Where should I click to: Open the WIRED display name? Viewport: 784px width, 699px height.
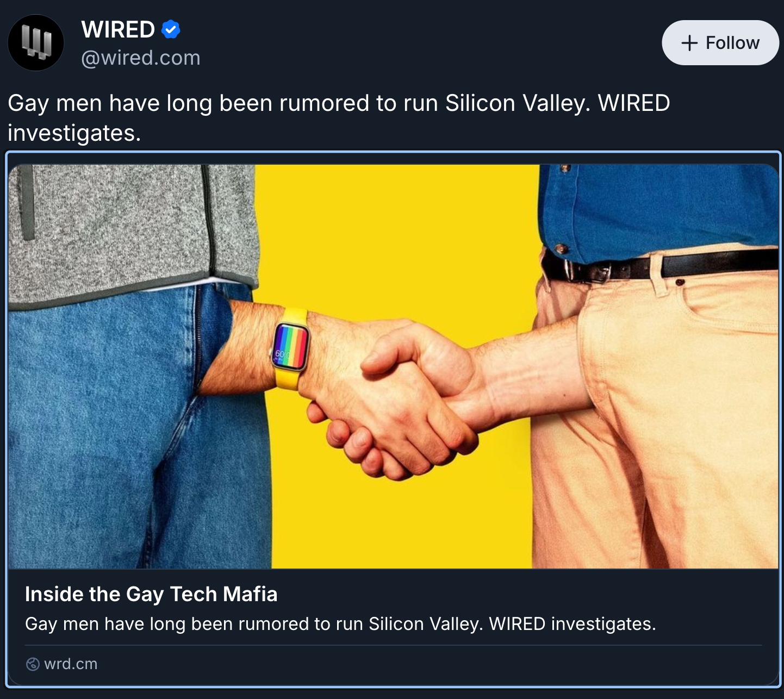(118, 29)
